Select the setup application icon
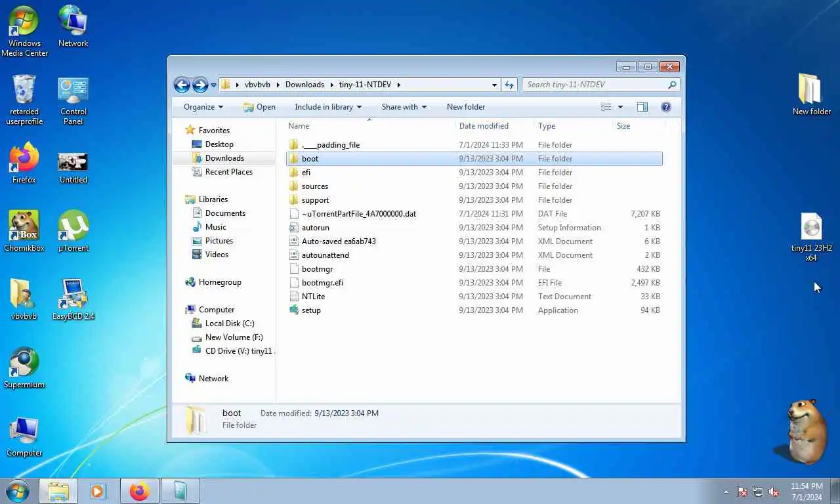 tap(294, 310)
